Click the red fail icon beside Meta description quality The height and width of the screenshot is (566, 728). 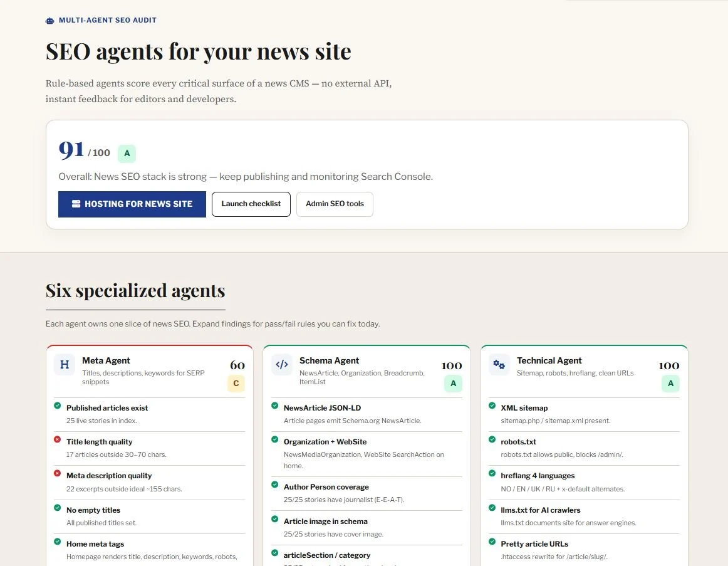[58, 474]
